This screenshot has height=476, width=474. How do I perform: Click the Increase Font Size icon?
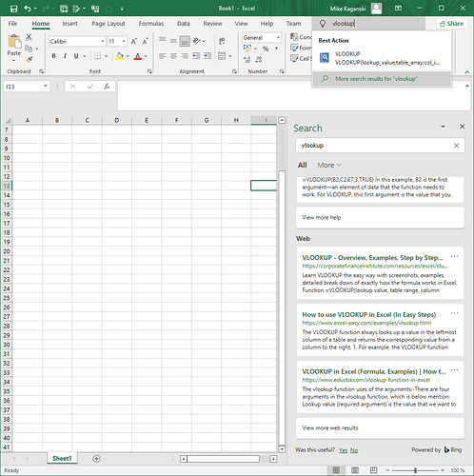pyautogui.click(x=134, y=41)
